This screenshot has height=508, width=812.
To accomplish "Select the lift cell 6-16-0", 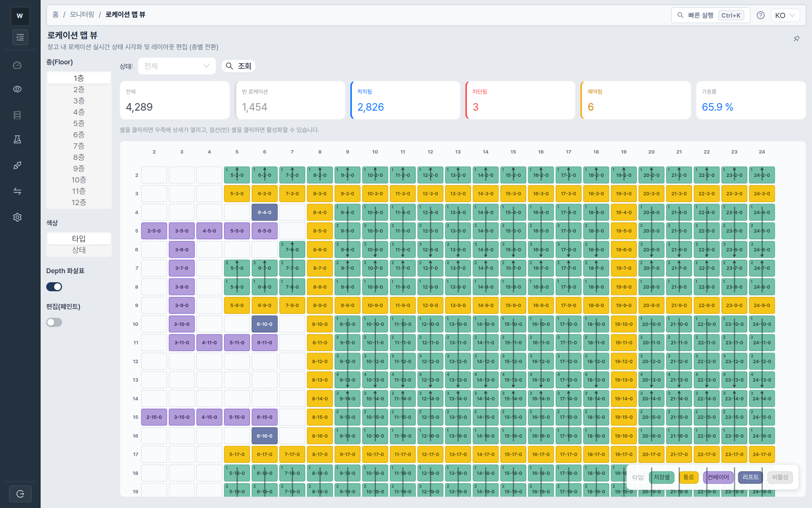I will 265,436.
